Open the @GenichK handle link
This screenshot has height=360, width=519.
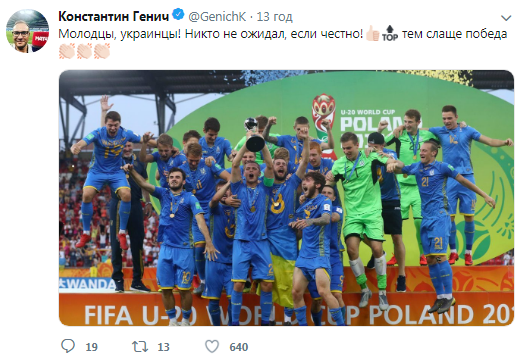[x=217, y=16]
